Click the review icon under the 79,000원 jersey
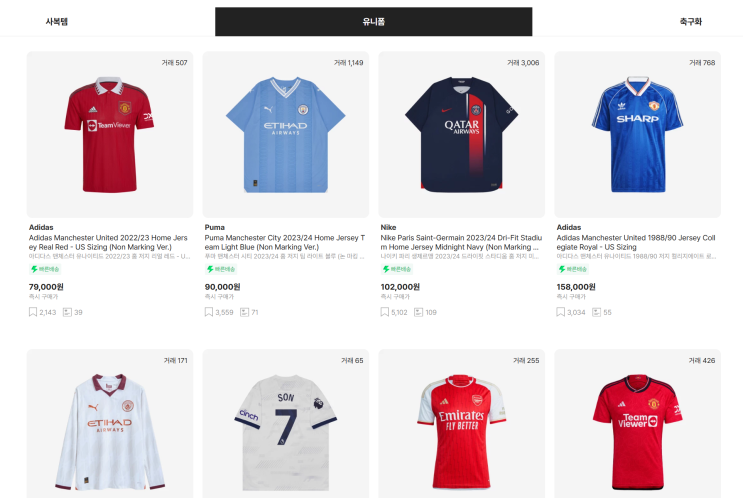This screenshot has width=743, height=498. coord(67,312)
